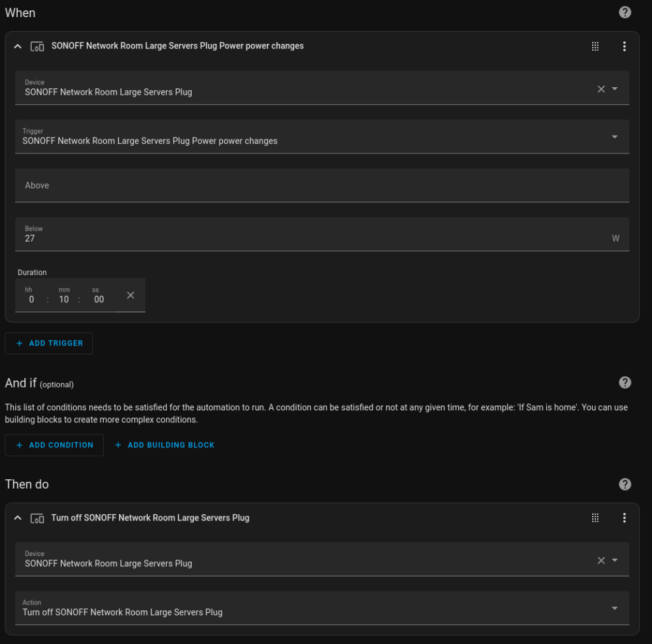Collapse the power changes trigger card
This screenshot has width=652, height=644.
[x=18, y=46]
